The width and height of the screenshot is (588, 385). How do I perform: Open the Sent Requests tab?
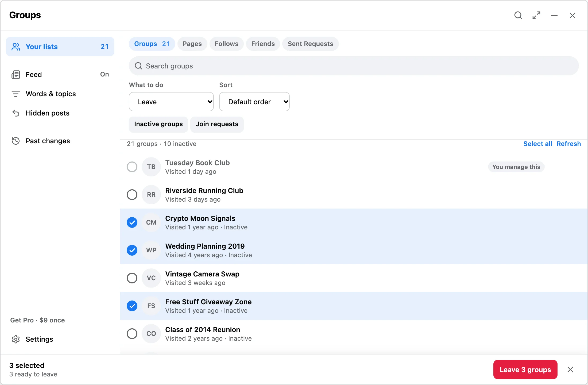click(x=310, y=44)
